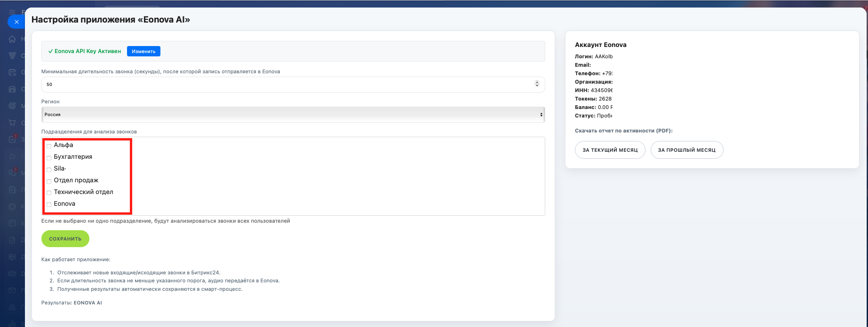868x327 pixels.
Task: Expand the Регион dropdown showing Россия
Action: pos(293,115)
